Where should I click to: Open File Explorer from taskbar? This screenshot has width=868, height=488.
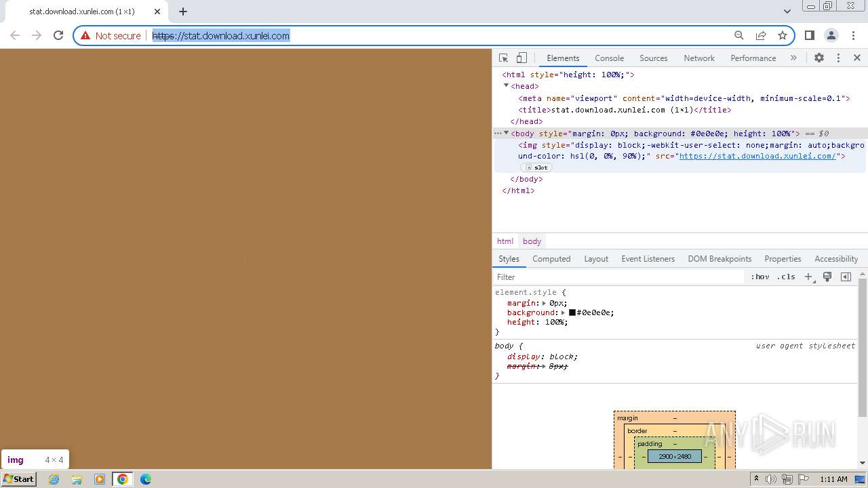(77, 479)
